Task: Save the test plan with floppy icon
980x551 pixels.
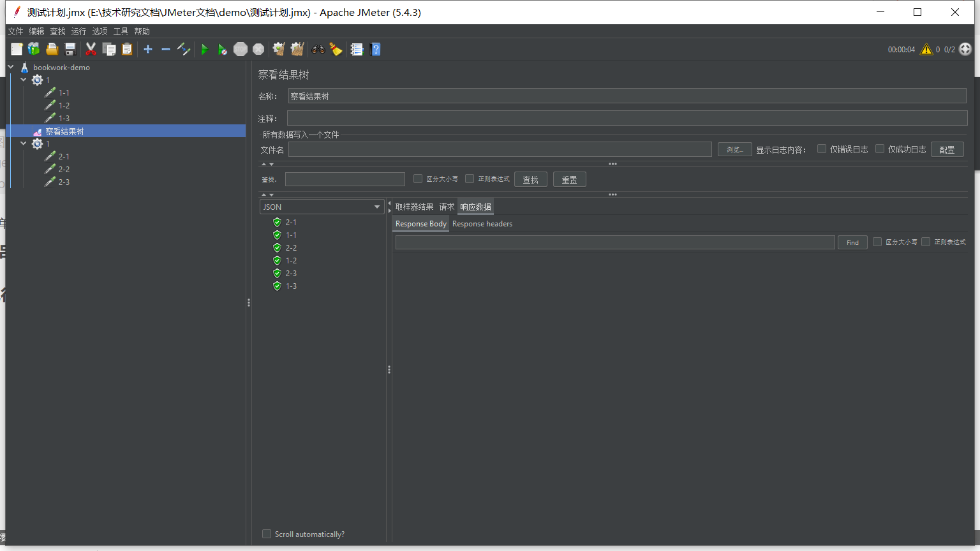Action: click(x=70, y=49)
